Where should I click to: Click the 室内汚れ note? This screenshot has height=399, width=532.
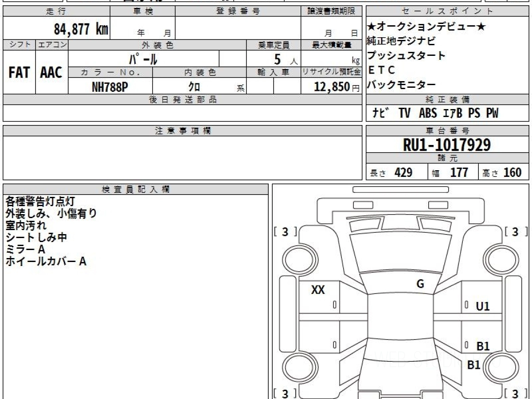pos(25,225)
